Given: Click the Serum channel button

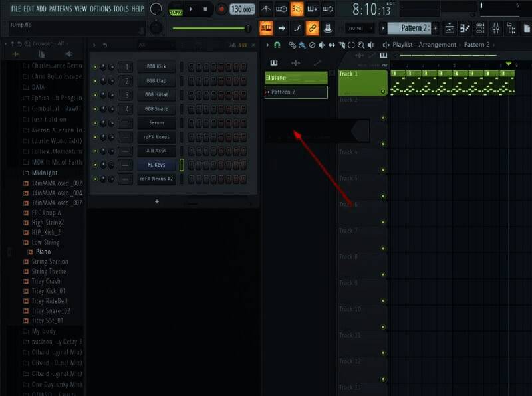Looking at the screenshot, I should [156, 123].
